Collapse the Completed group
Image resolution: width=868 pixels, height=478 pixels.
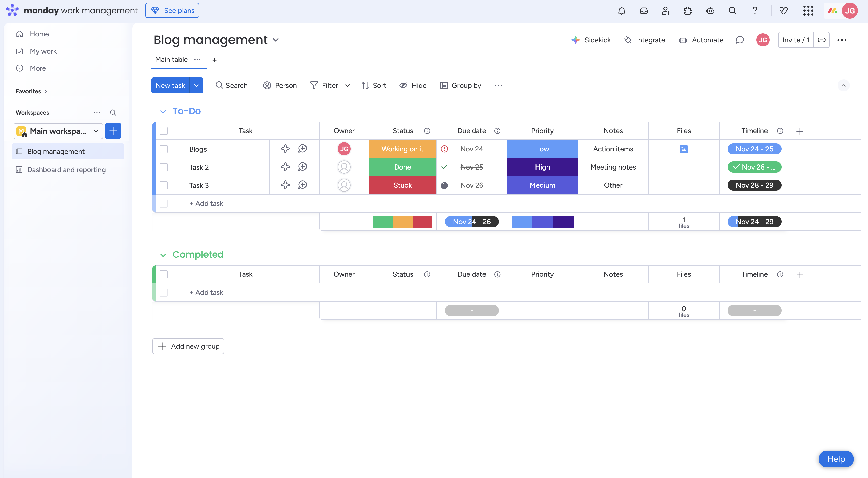click(163, 255)
